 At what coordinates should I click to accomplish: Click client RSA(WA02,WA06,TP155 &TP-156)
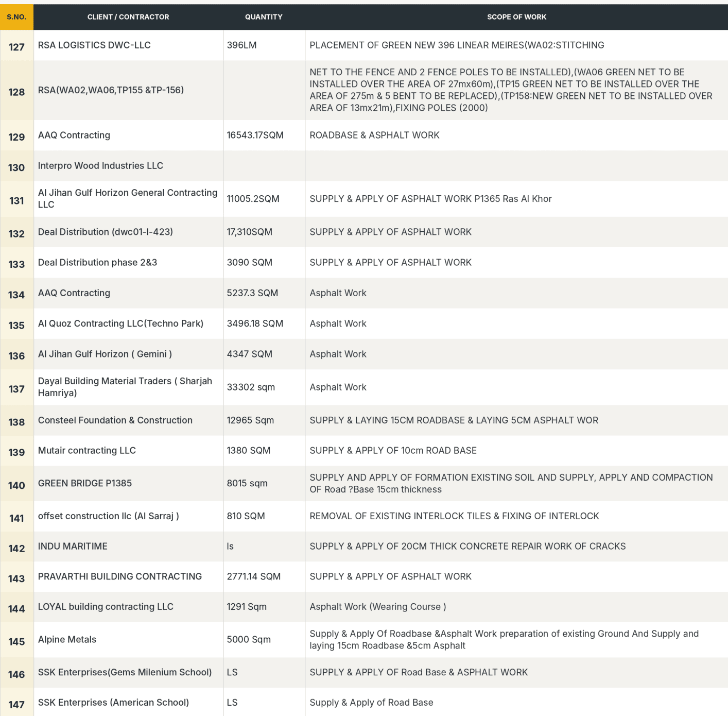coord(111,90)
